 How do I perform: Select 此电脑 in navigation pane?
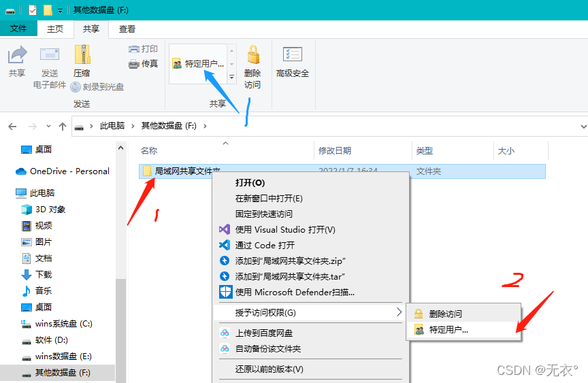click(x=35, y=193)
